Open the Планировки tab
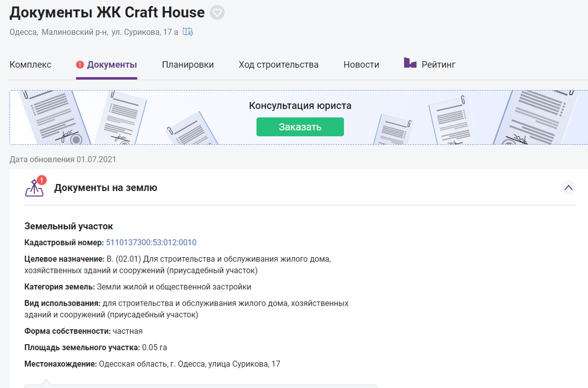The image size is (588, 388). click(x=188, y=65)
